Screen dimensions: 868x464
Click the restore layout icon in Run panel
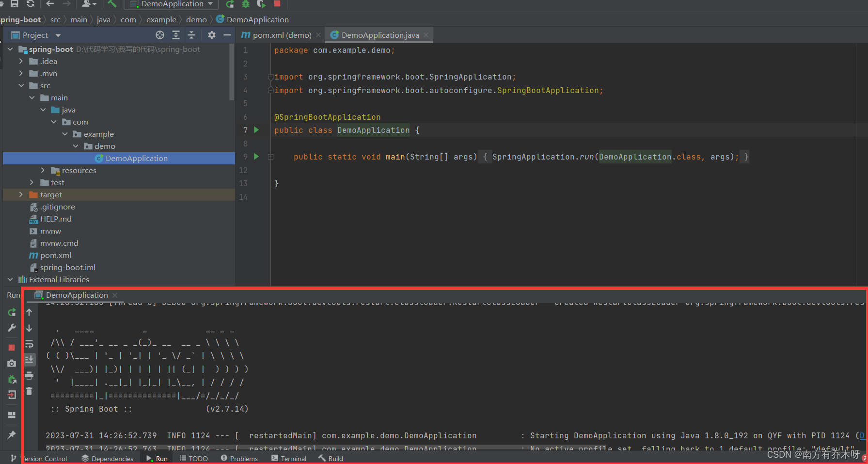(x=12, y=415)
